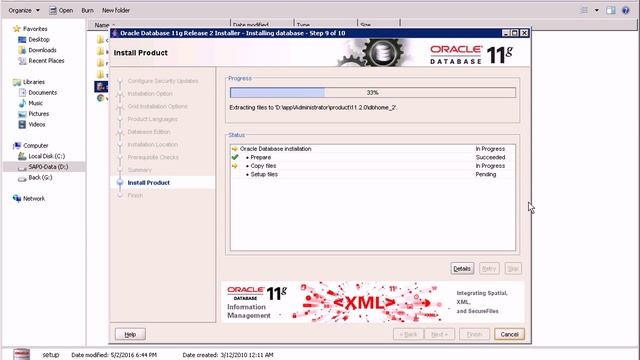Select Favorites in the navigation pane
This screenshot has height=360, width=640.
(x=35, y=29)
